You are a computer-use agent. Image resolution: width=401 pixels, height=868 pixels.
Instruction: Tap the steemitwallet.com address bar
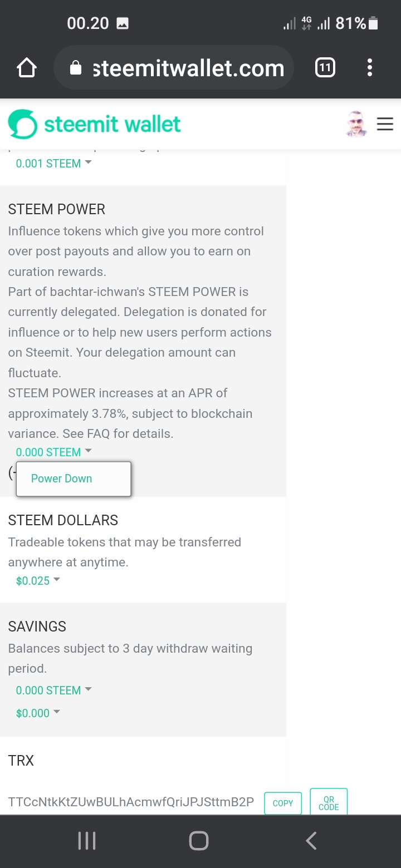(188, 68)
